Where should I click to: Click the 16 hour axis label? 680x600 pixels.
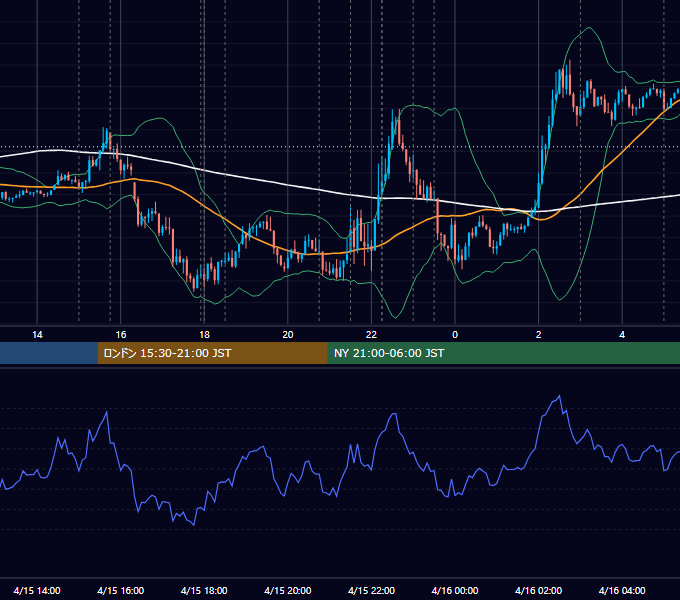(121, 335)
